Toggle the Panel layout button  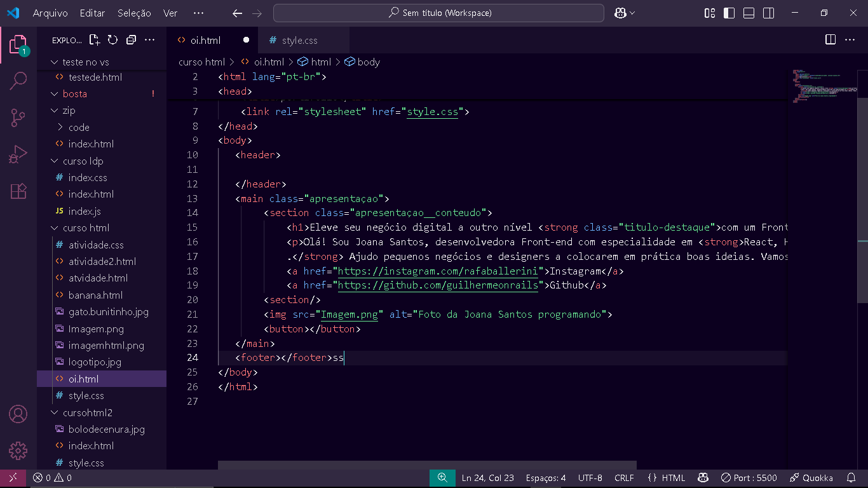pos(749,13)
